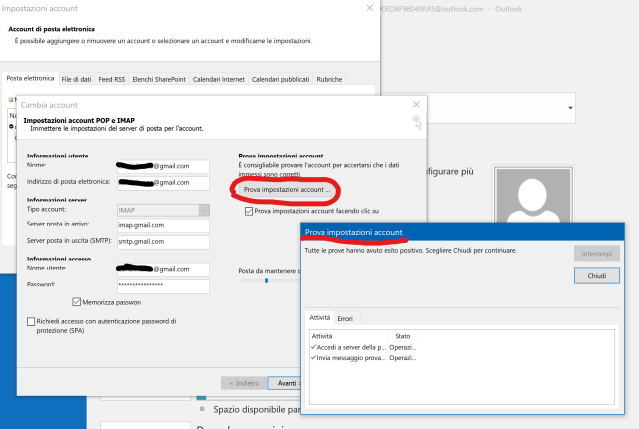639x429 pixels.
Task: Click the Chiudi button
Action: pos(596,275)
